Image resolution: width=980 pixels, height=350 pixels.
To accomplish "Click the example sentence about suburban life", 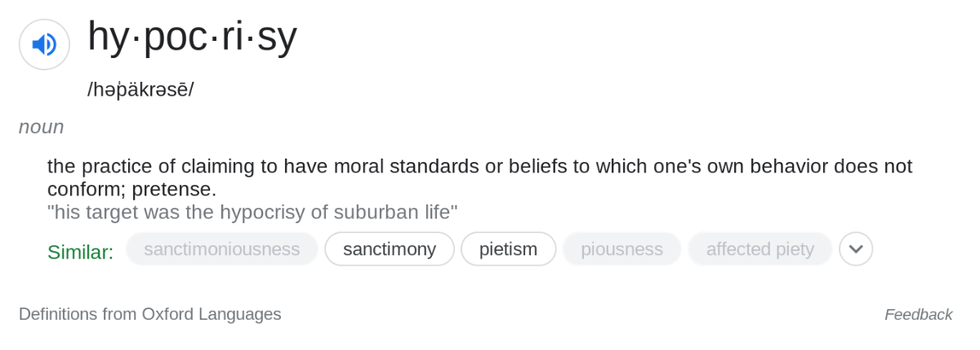I will pos(252,212).
